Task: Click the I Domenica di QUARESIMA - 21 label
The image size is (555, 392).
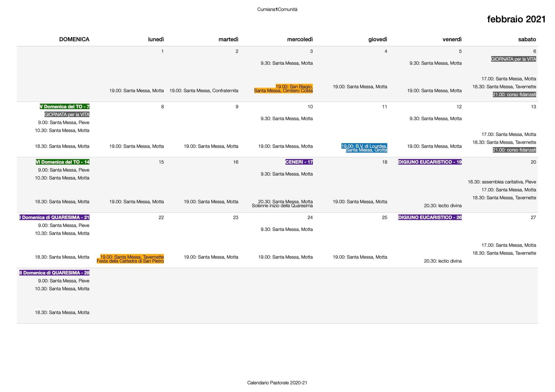Action: (54, 217)
